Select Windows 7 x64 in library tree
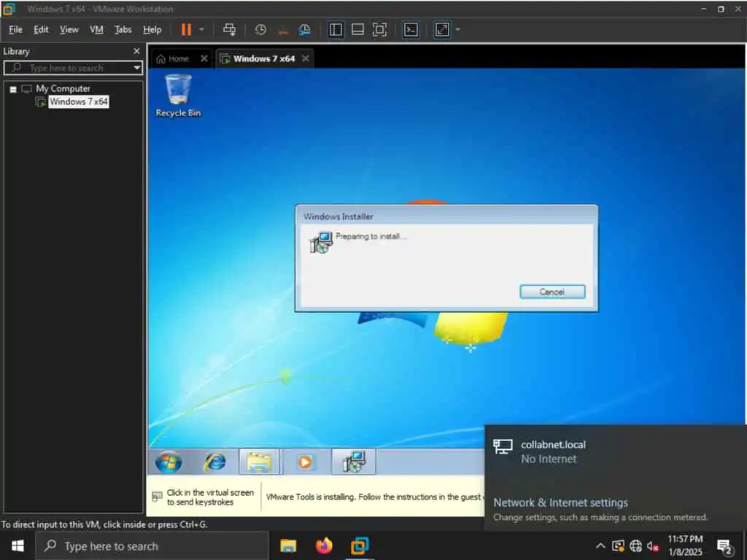 79,101
